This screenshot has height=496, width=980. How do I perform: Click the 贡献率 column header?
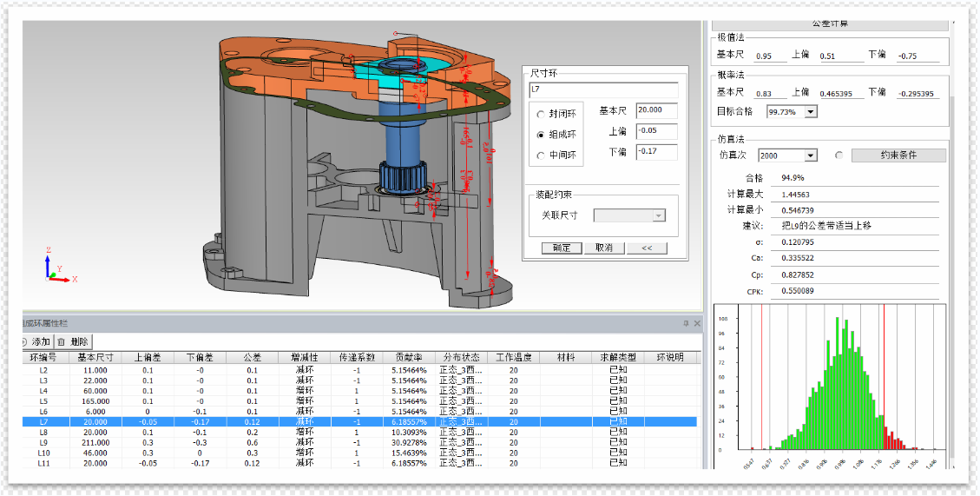pos(410,357)
